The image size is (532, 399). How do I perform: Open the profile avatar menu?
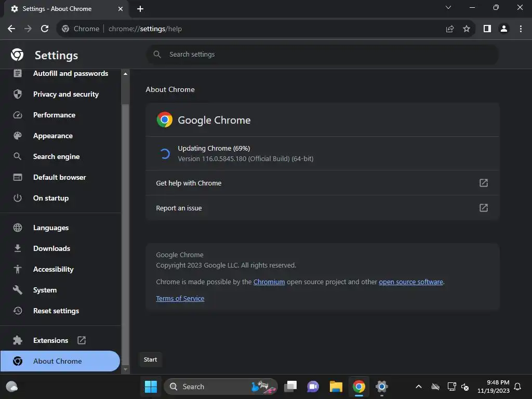(504, 29)
